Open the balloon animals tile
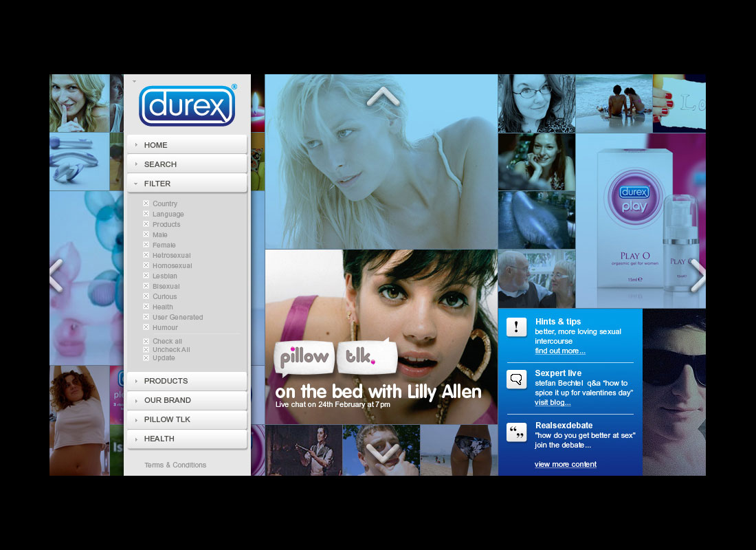 click(x=87, y=278)
